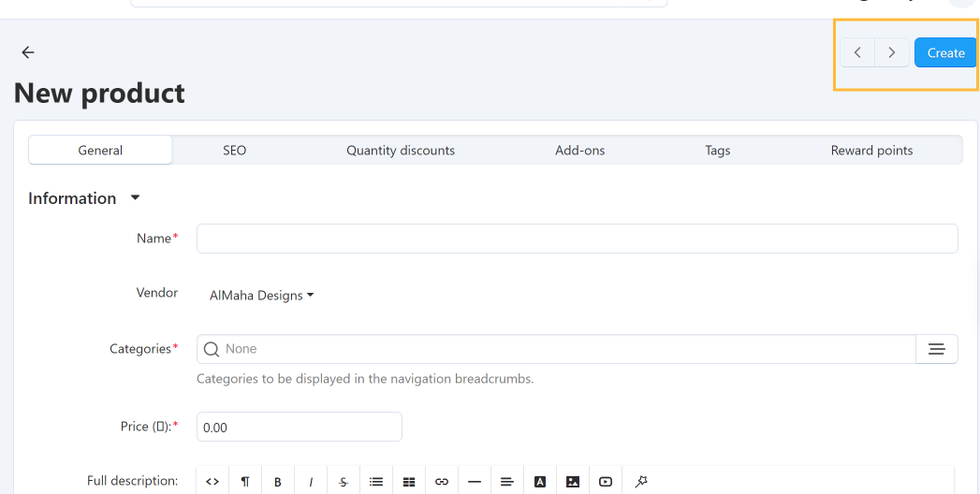Open the AlMaha Designs vendor dropdown
The width and height of the screenshot is (980, 494).
[261, 296]
